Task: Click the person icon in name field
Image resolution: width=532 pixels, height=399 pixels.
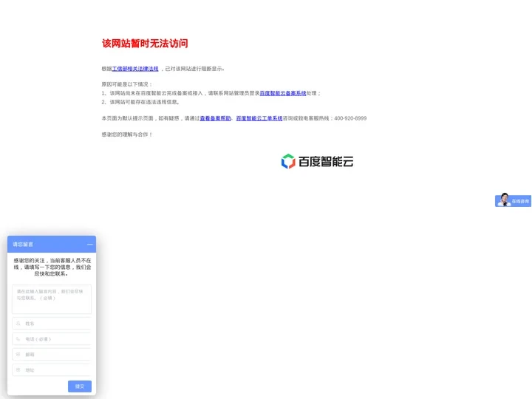Action: pyautogui.click(x=18, y=324)
